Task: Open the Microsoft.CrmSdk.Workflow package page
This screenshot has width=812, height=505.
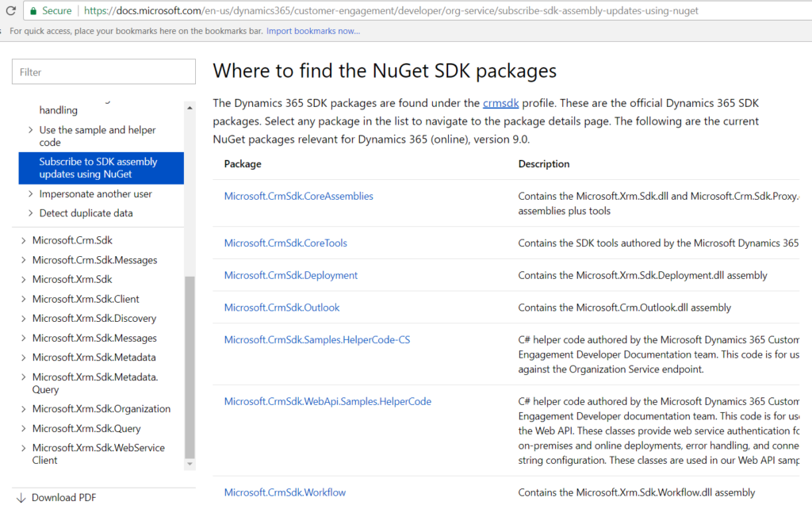Action: click(285, 492)
